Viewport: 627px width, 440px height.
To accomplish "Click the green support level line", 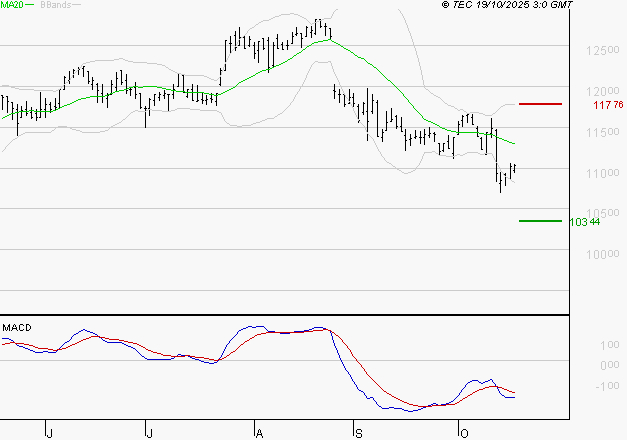I will click(540, 221).
